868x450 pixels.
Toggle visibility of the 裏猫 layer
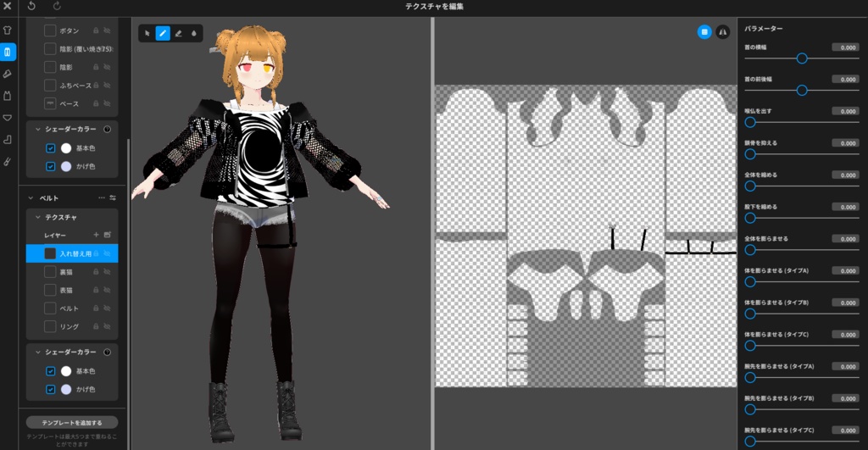click(108, 272)
